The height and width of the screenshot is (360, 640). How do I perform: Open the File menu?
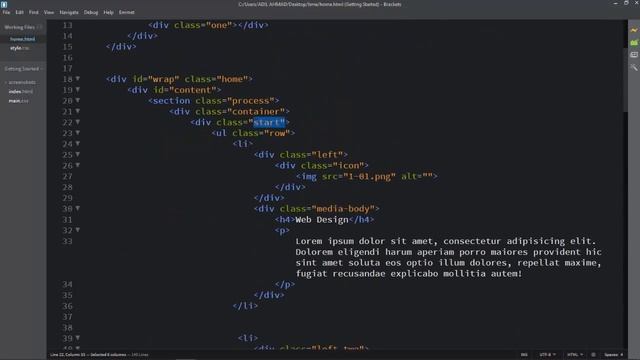pos(6,13)
